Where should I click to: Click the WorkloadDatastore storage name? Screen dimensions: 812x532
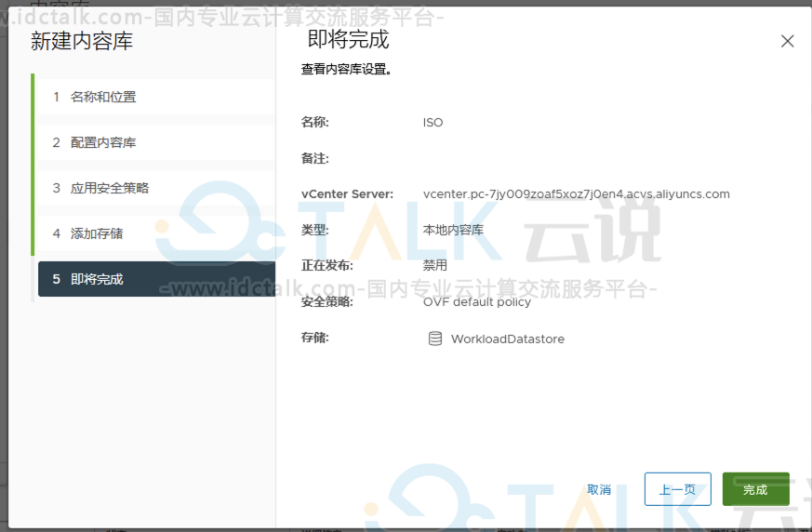tap(508, 339)
